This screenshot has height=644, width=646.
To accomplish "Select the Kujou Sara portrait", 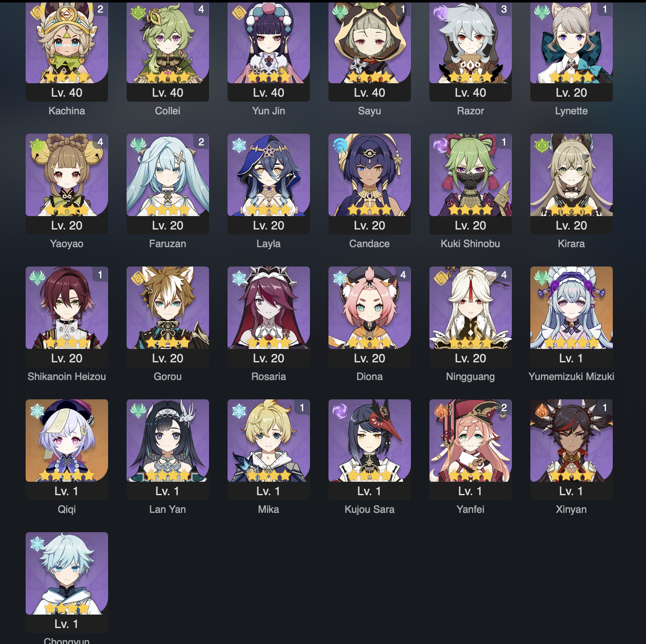I will 370,441.
